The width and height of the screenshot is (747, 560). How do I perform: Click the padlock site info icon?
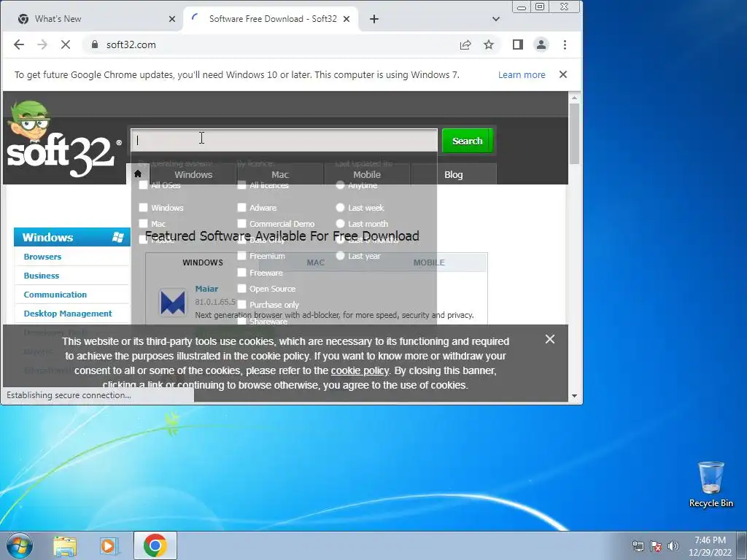tap(95, 44)
